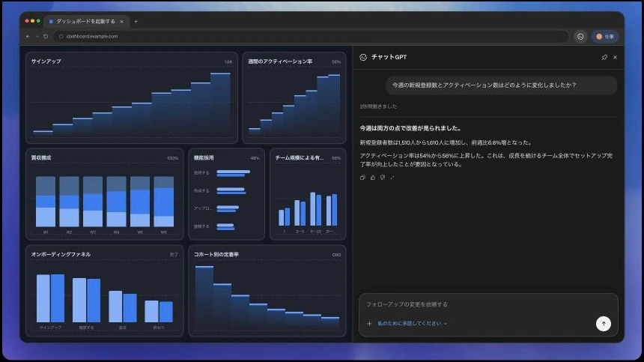Focus the フォローアップの変更を依頼する input
This screenshot has width=644, height=362.
(488, 304)
